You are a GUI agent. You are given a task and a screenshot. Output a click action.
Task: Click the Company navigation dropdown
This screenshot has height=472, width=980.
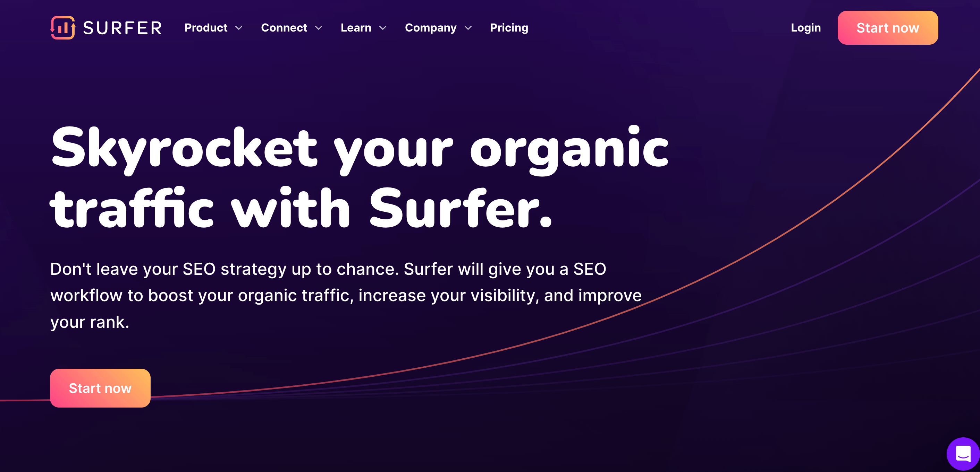[438, 27]
